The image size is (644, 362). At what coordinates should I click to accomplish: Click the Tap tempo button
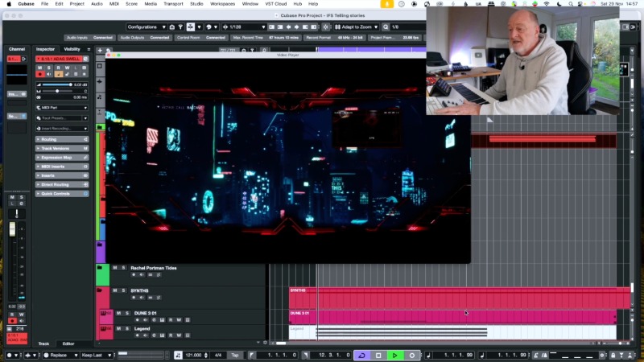click(x=235, y=355)
